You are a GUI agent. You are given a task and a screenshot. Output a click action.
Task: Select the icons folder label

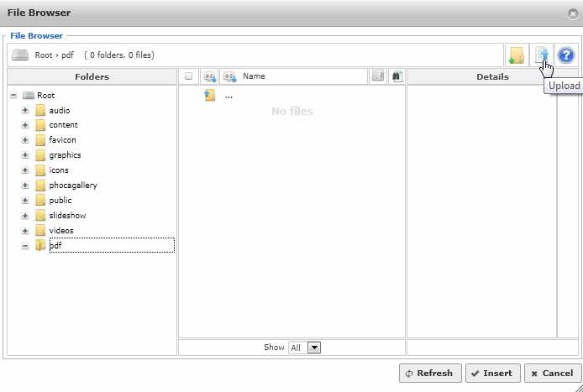[x=59, y=170]
